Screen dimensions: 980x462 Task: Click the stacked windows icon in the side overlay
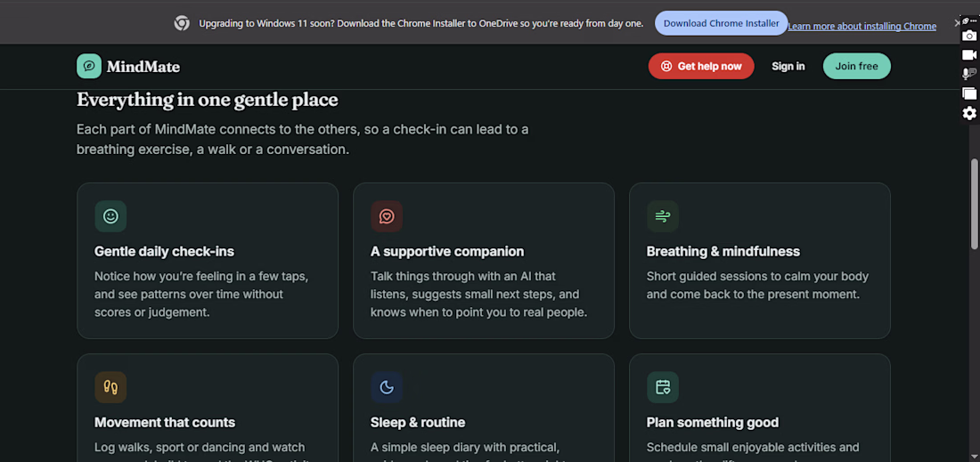968,93
